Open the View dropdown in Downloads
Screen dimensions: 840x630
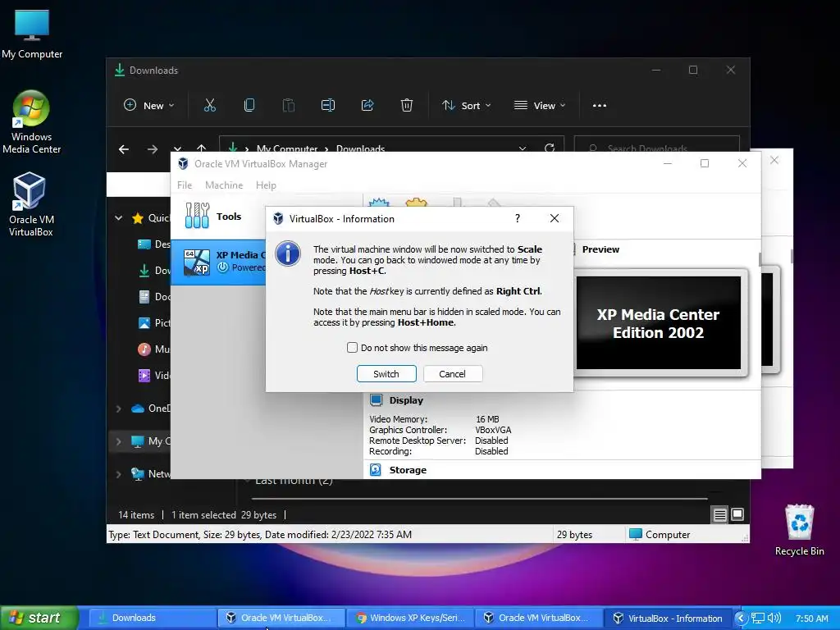click(x=540, y=106)
